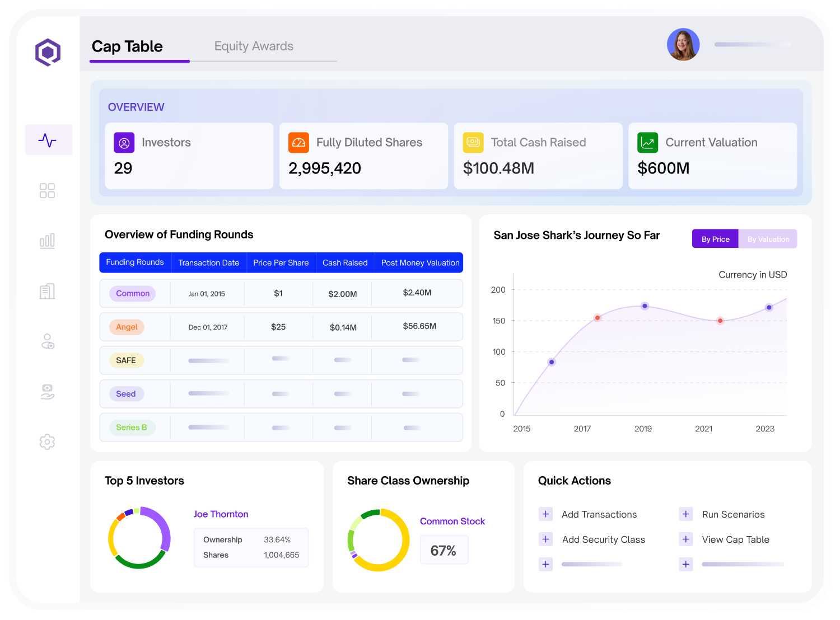Screen dimensions: 840x620
Task: Open the user profile avatar
Action: 683,45
